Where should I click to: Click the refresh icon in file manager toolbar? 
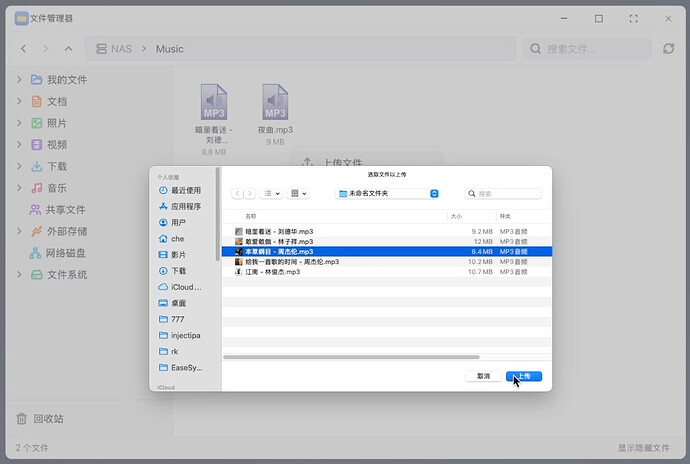pyautogui.click(x=669, y=48)
